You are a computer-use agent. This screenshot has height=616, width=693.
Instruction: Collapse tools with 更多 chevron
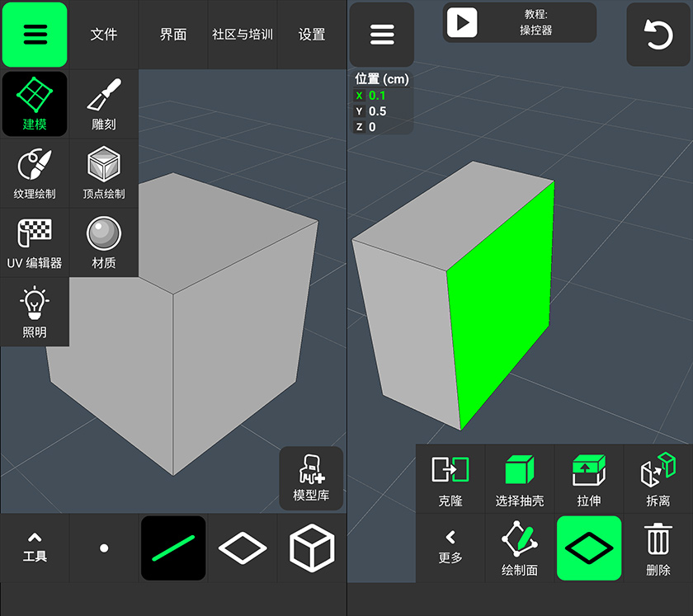point(450,548)
